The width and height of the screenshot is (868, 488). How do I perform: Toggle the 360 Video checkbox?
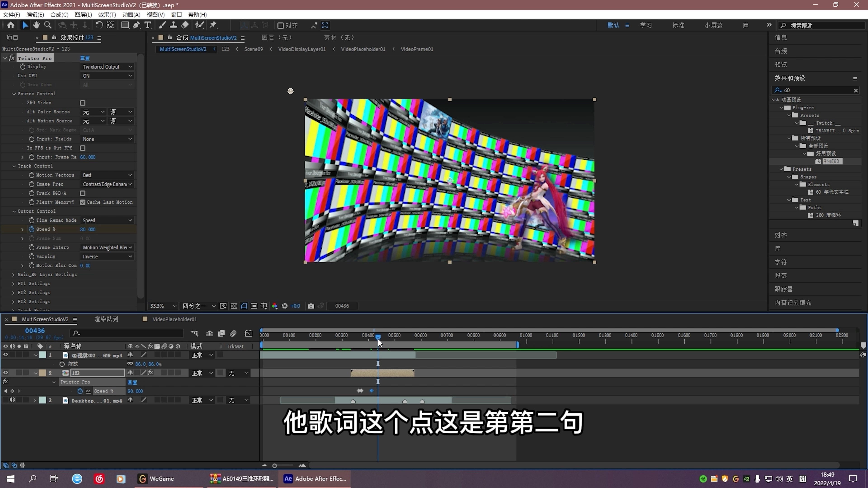click(x=83, y=103)
